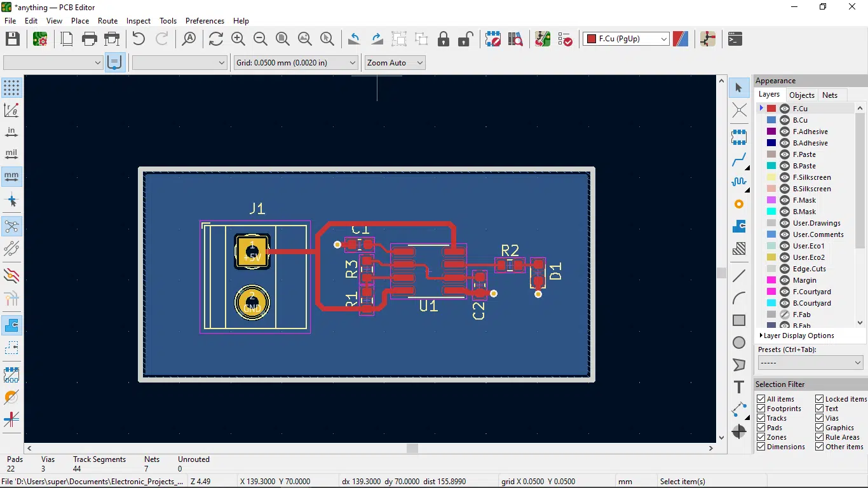Click the layer list scrollbar

860,181
